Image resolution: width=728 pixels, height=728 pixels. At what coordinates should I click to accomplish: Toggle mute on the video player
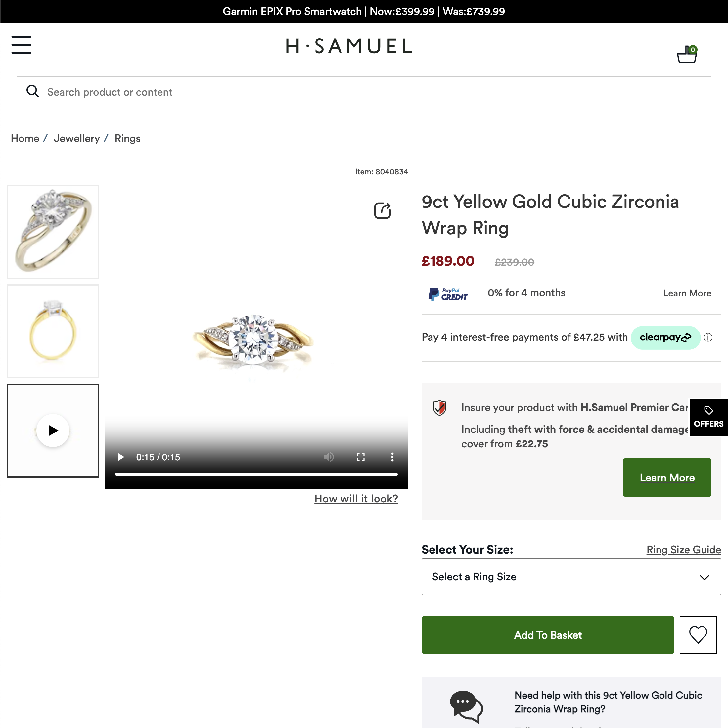pos(329,457)
